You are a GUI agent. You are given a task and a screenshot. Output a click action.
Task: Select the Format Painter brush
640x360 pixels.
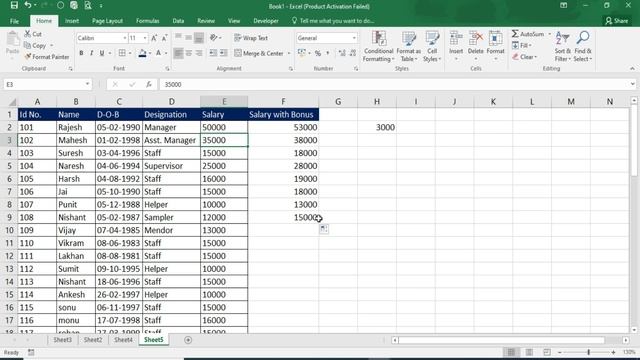(x=28, y=57)
